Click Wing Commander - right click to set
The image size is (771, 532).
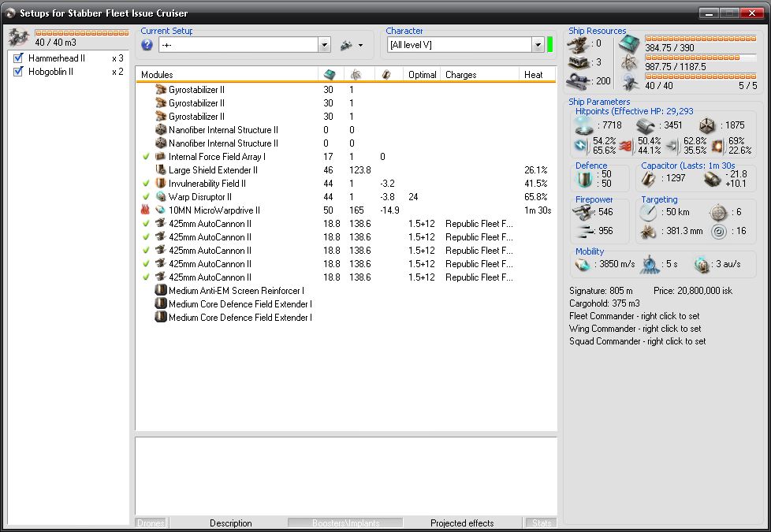point(635,329)
